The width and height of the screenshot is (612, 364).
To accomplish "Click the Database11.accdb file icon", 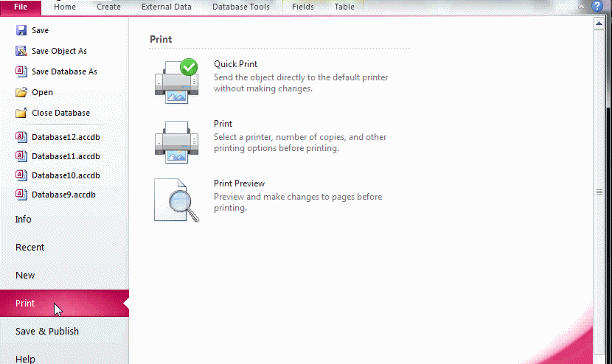I will point(21,156).
